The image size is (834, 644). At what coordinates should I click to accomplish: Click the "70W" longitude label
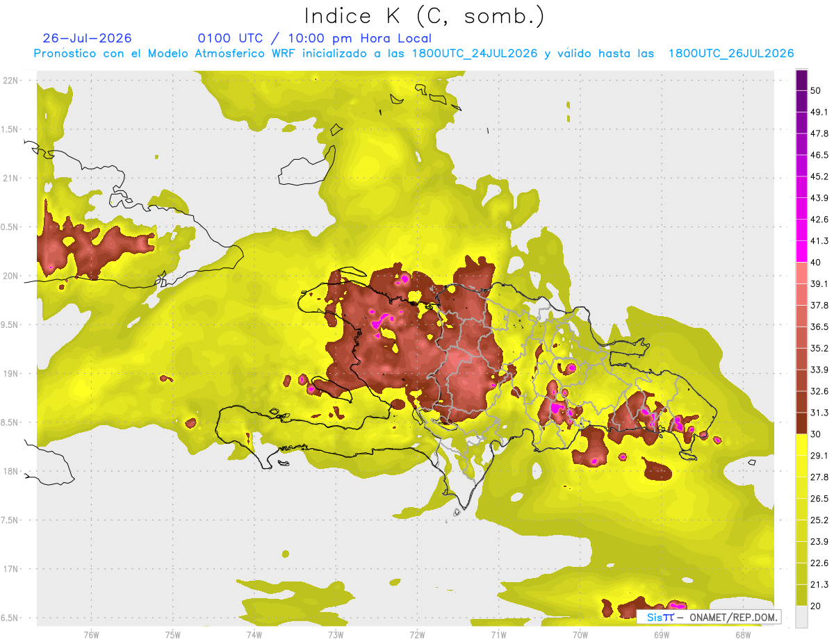pyautogui.click(x=580, y=635)
